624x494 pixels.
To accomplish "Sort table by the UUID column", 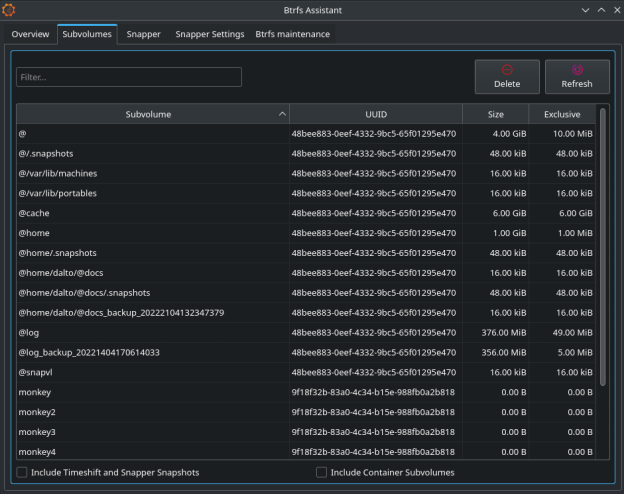I will [375, 114].
